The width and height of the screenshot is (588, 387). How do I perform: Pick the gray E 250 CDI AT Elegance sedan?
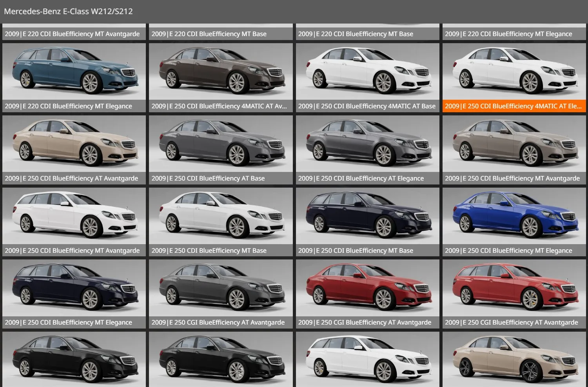tap(368, 144)
